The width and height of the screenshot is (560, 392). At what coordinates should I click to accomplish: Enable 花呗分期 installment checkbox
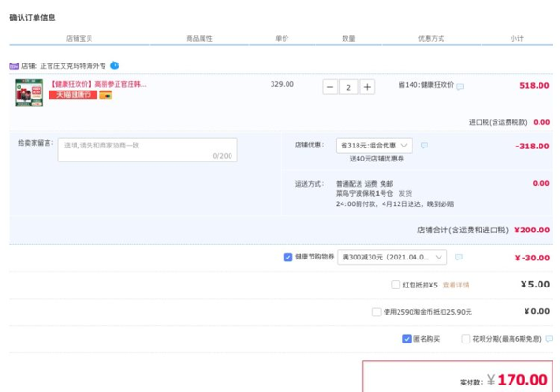click(x=464, y=339)
